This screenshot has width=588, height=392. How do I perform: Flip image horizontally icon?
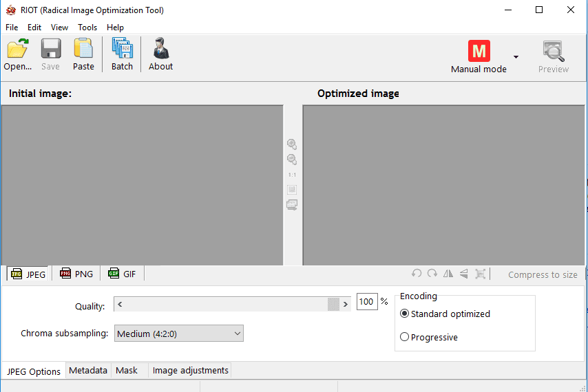click(448, 274)
